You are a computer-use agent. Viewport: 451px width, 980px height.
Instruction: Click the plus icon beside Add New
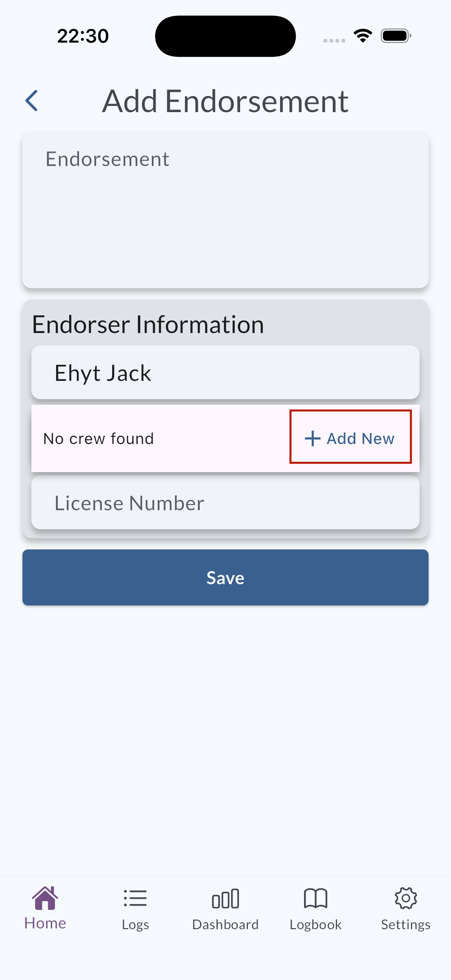313,438
